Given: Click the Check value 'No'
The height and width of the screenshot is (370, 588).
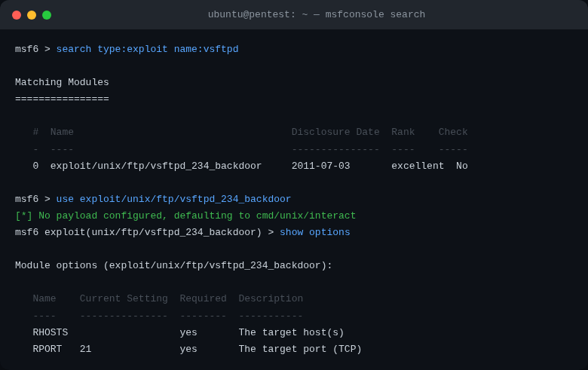Looking at the screenshot, I should pyautogui.click(x=461, y=166).
